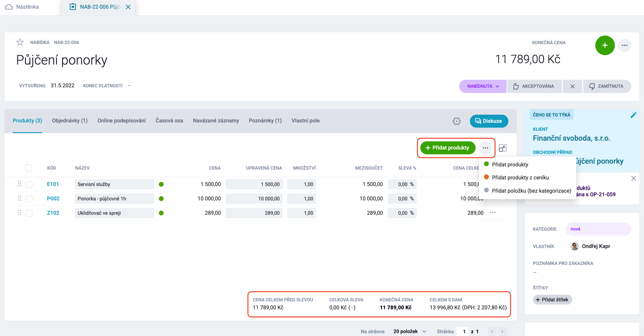Click the green plus circle near final price
Image resolution: width=644 pixels, height=336 pixels.
point(604,45)
